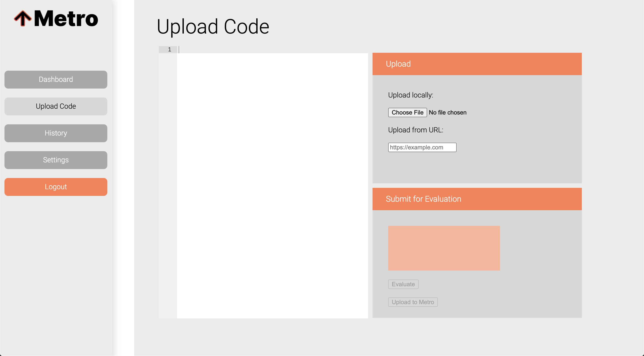The width and height of the screenshot is (644, 356).
Task: Click the Evaluate button
Action: pos(403,284)
